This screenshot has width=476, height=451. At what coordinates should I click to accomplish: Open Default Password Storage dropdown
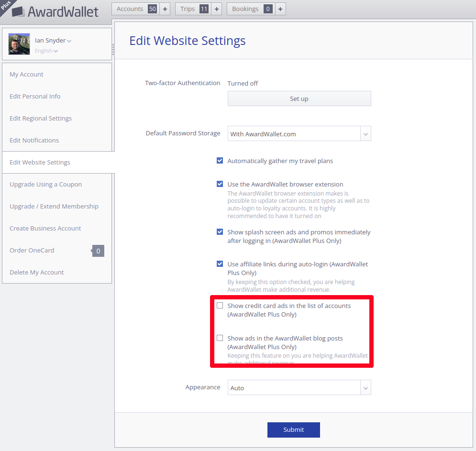(299, 133)
